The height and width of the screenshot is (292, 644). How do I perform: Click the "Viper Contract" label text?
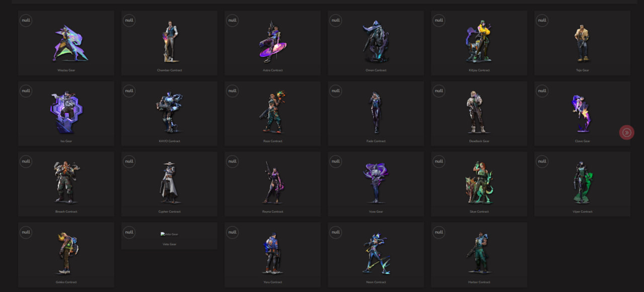coord(583,212)
